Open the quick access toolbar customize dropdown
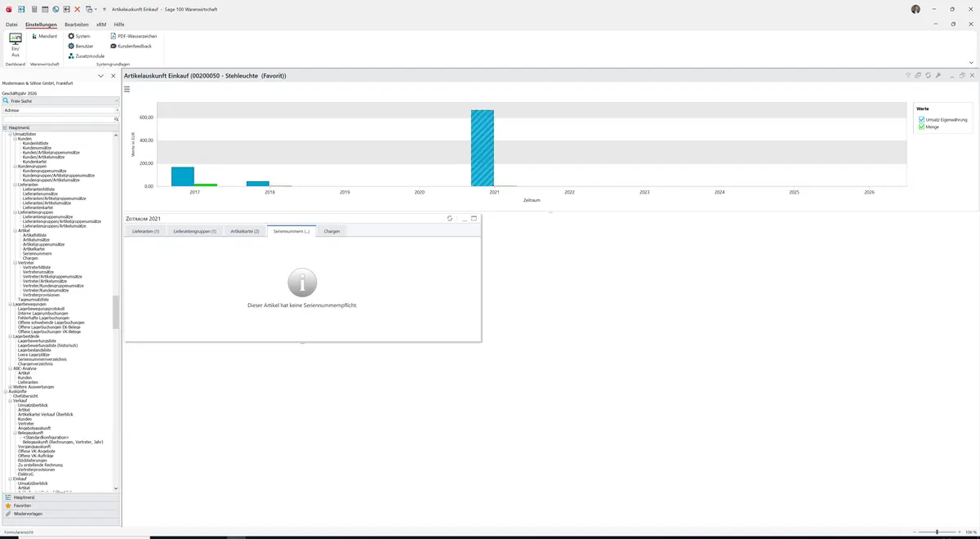 tap(104, 9)
